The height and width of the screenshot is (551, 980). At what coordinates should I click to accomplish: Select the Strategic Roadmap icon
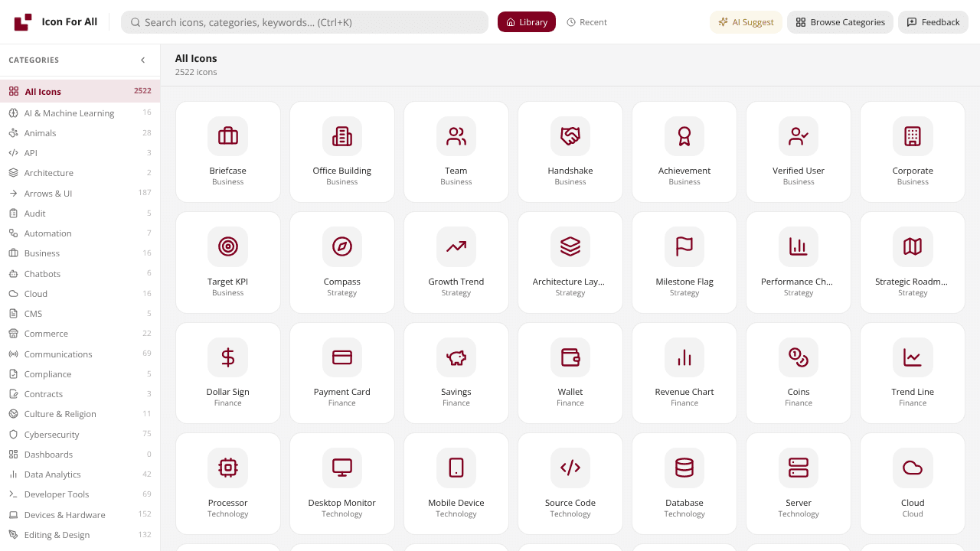913,262
